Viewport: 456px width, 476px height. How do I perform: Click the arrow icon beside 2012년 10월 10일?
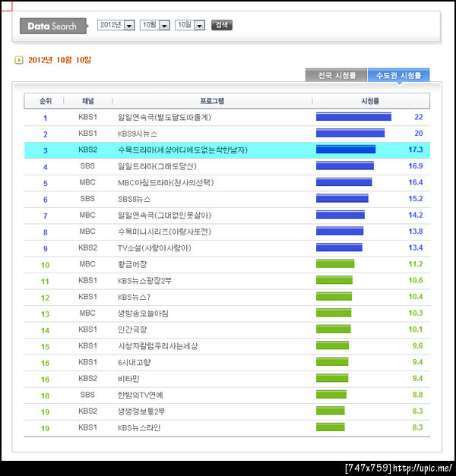pos(19,60)
